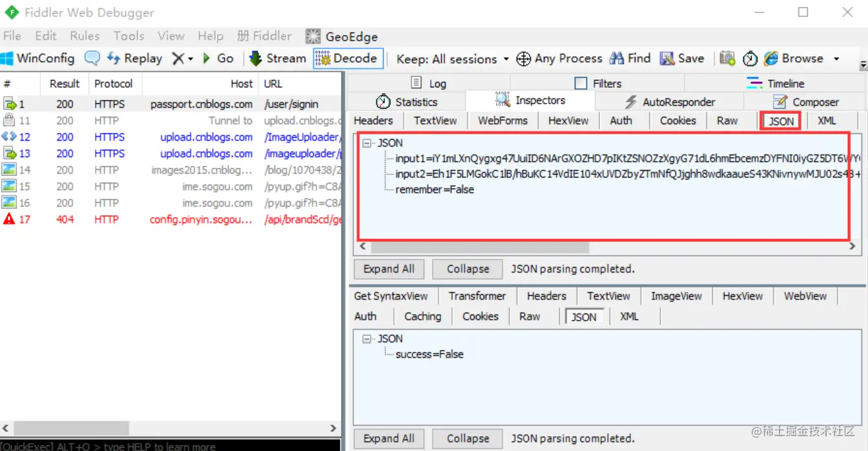Click Collapse in request inspector
The height and width of the screenshot is (451, 868).
click(468, 269)
